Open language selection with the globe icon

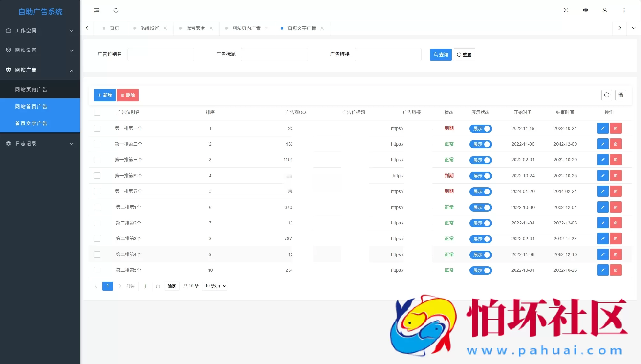(585, 10)
